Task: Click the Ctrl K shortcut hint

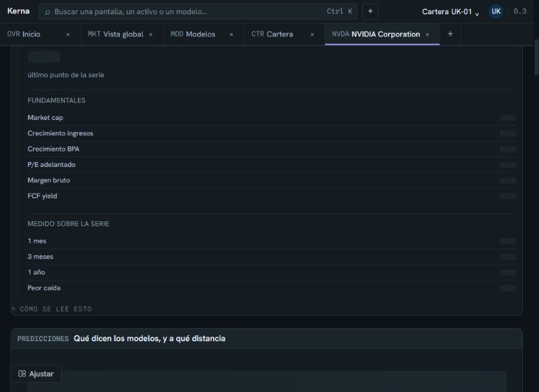Action: tap(339, 11)
